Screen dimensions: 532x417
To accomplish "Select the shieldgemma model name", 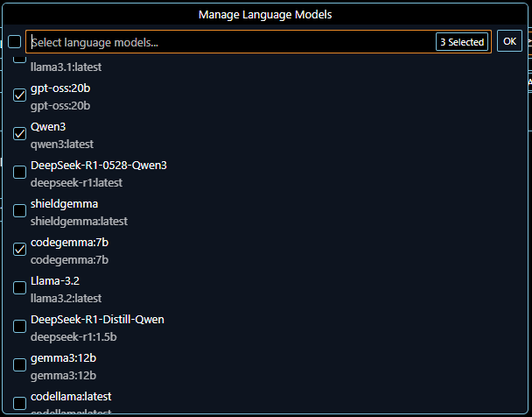I will [64, 204].
